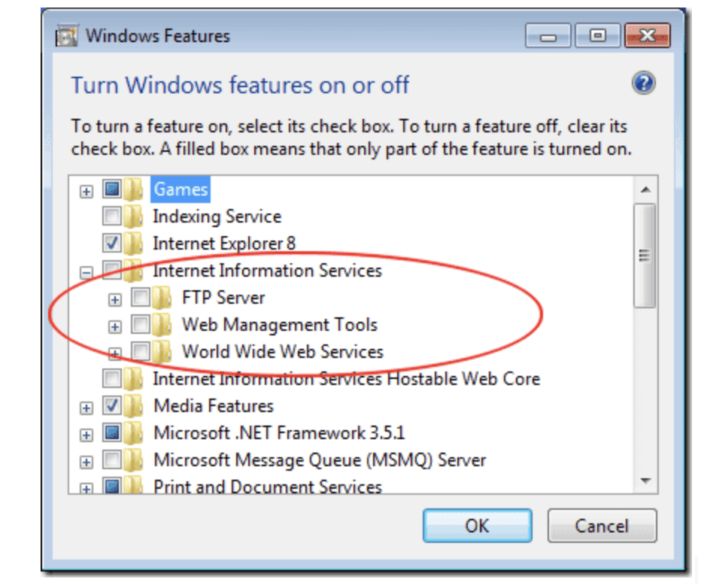
Task: Expand the FTP Server tree node
Action: click(x=114, y=298)
